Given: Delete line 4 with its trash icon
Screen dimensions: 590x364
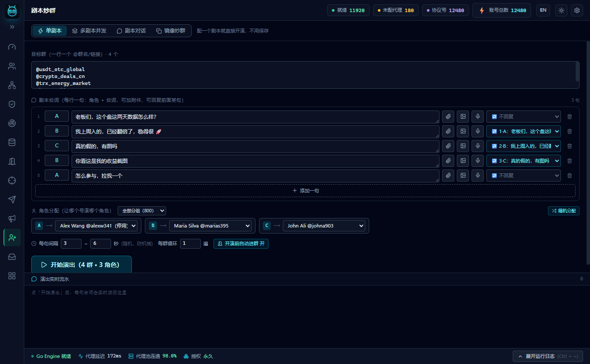Looking at the screenshot, I should pyautogui.click(x=570, y=161).
